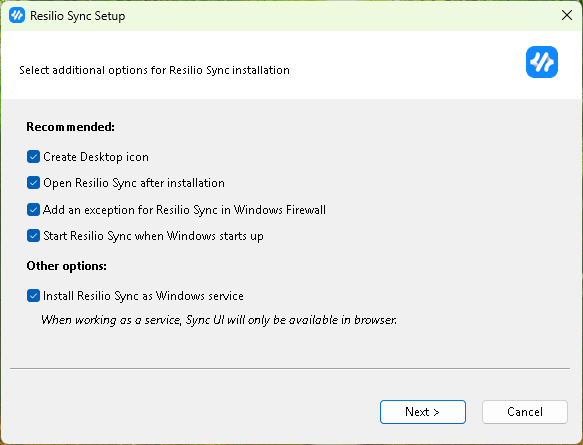Click the large Resilio Sync logo in header

tap(542, 62)
